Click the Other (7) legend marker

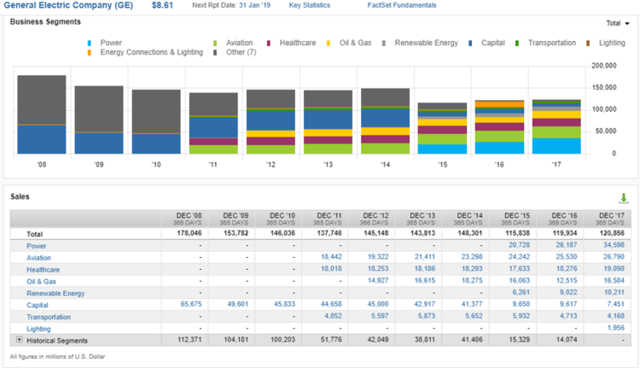[x=215, y=53]
